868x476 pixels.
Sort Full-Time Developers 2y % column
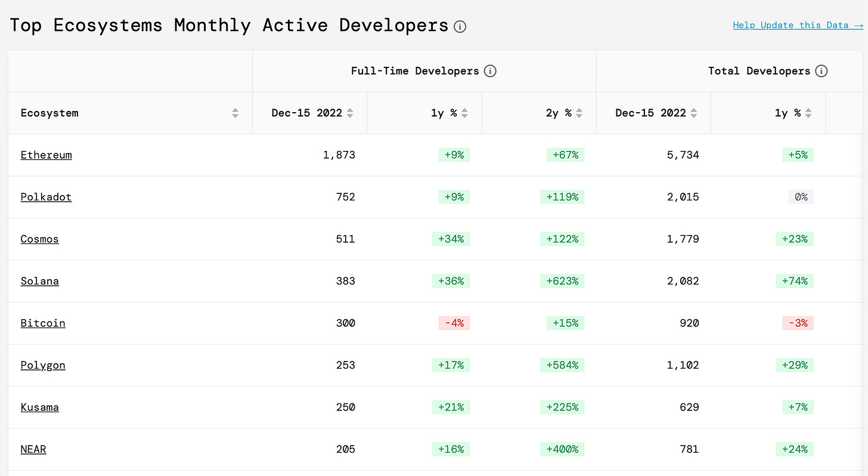[579, 113]
